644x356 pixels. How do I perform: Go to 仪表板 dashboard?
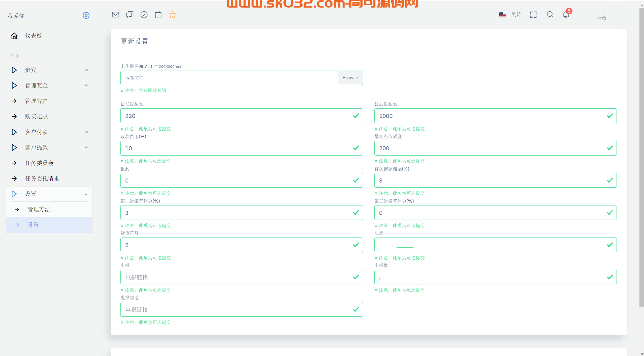point(34,36)
